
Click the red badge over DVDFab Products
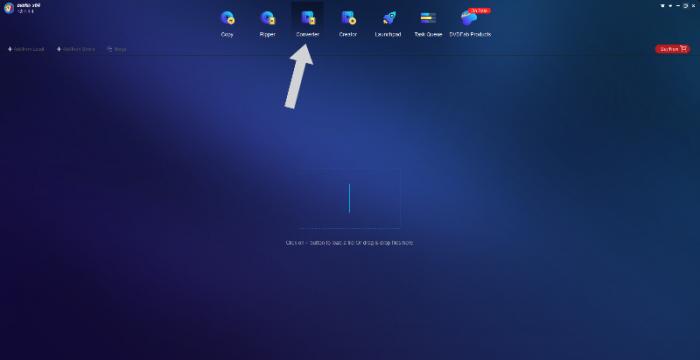(x=480, y=10)
